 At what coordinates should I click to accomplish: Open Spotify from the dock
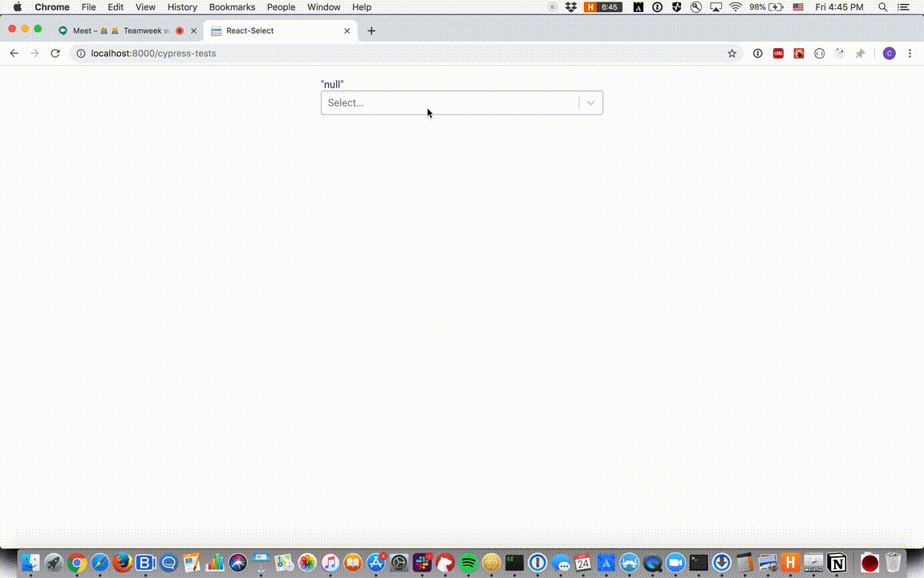click(x=468, y=563)
